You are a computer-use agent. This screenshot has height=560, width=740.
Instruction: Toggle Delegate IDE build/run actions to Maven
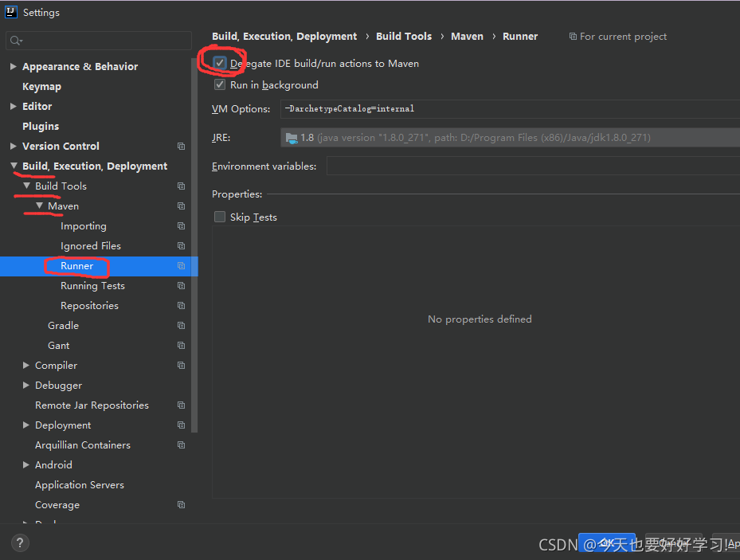tap(220, 63)
